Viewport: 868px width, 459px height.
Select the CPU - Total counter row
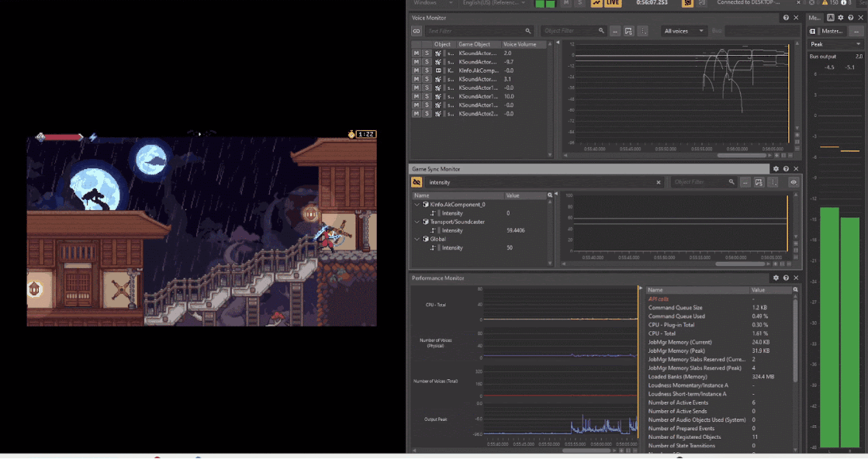[719, 333]
